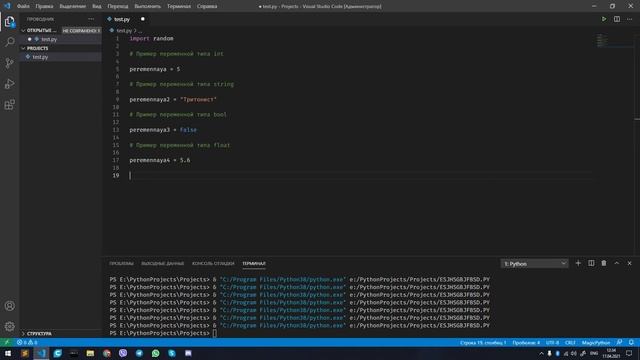Open notifications bell in status bar
This screenshot has width=640, height=360.
pos(631,342)
